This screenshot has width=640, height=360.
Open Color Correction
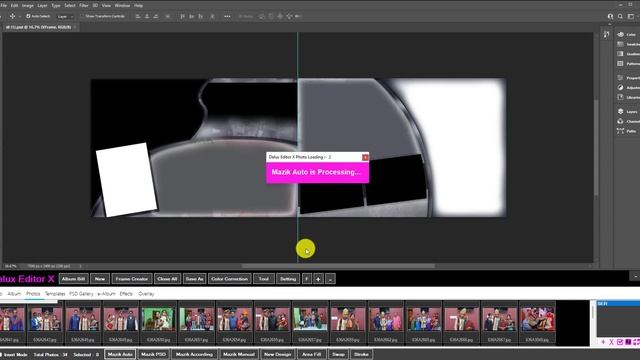tap(229, 279)
